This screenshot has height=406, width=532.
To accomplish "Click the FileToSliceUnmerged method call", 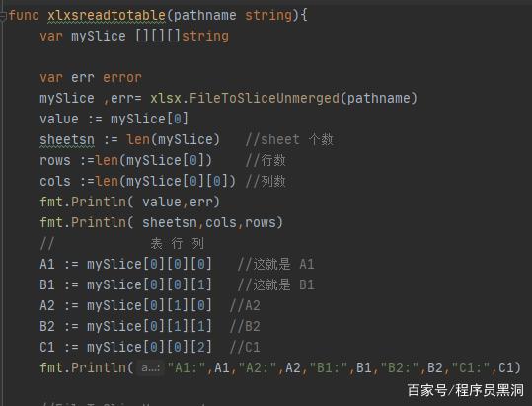I will (265, 99).
